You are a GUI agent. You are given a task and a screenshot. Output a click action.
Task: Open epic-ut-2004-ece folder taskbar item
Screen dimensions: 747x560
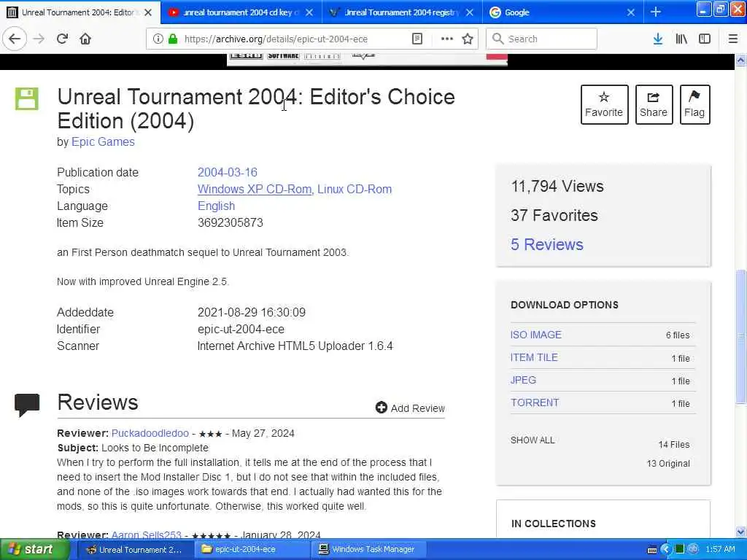coord(252,550)
